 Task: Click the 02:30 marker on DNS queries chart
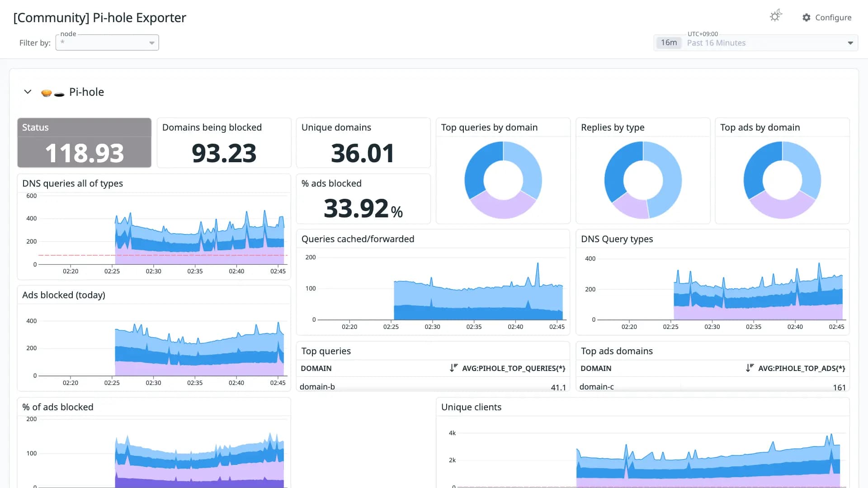click(153, 271)
